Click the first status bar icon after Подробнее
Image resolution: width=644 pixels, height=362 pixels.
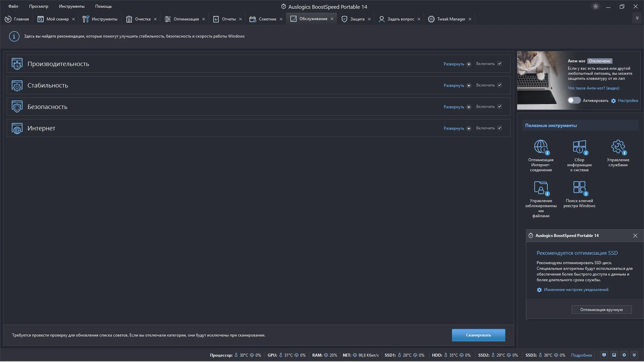tap(604, 355)
